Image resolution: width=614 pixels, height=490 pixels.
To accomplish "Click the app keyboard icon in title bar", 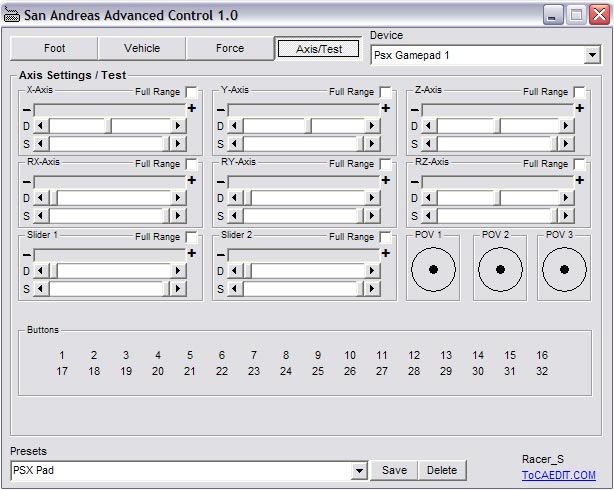I will click(11, 15).
